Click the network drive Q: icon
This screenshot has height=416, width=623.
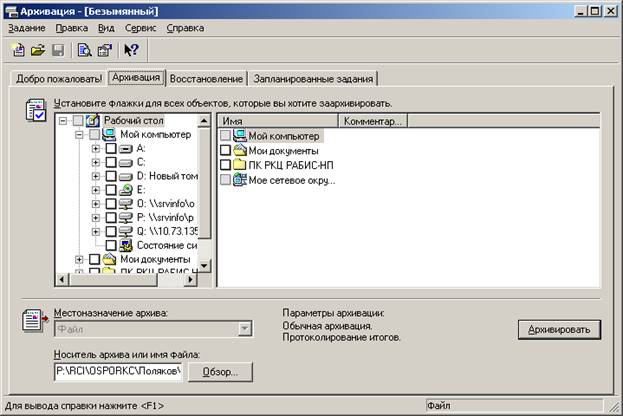tap(126, 232)
